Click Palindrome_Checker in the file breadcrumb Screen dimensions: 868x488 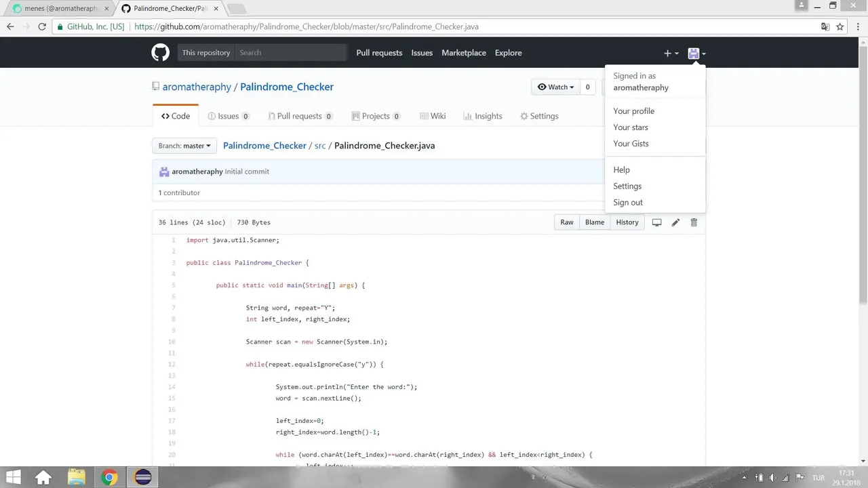(264, 146)
